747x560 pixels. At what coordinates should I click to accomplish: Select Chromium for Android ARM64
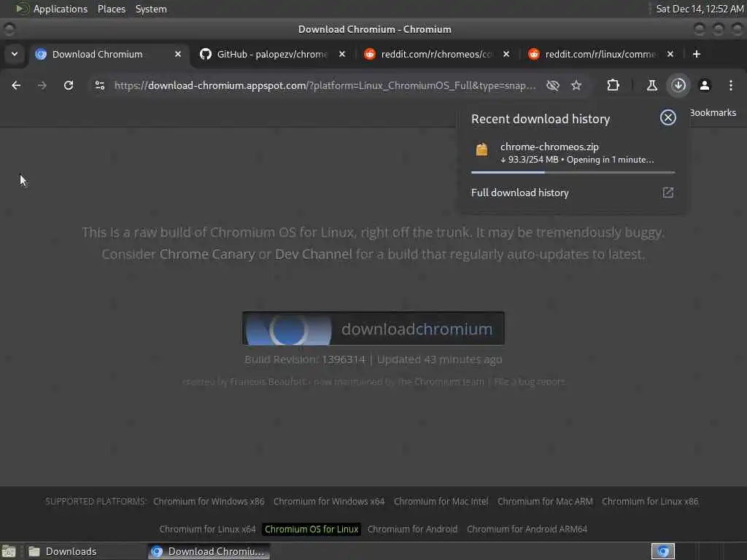pyautogui.click(x=527, y=529)
